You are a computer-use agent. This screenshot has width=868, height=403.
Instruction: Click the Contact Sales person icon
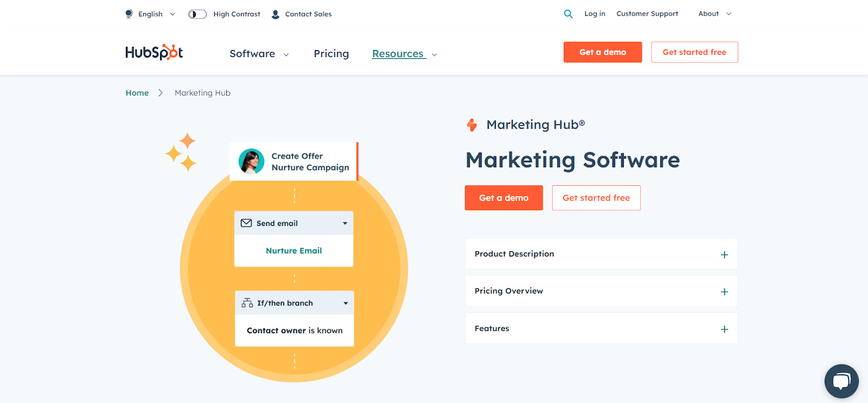click(276, 15)
